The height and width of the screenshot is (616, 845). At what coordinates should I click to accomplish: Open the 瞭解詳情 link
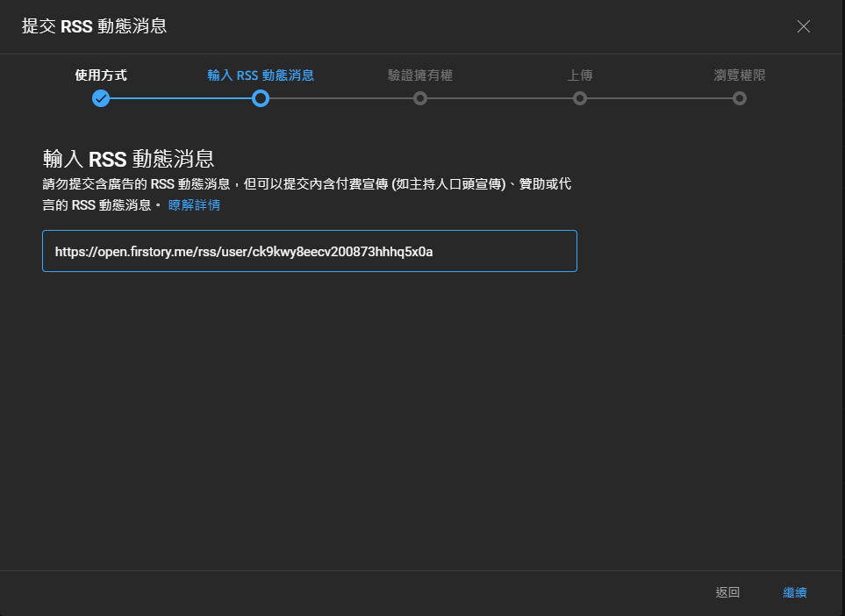point(194,204)
